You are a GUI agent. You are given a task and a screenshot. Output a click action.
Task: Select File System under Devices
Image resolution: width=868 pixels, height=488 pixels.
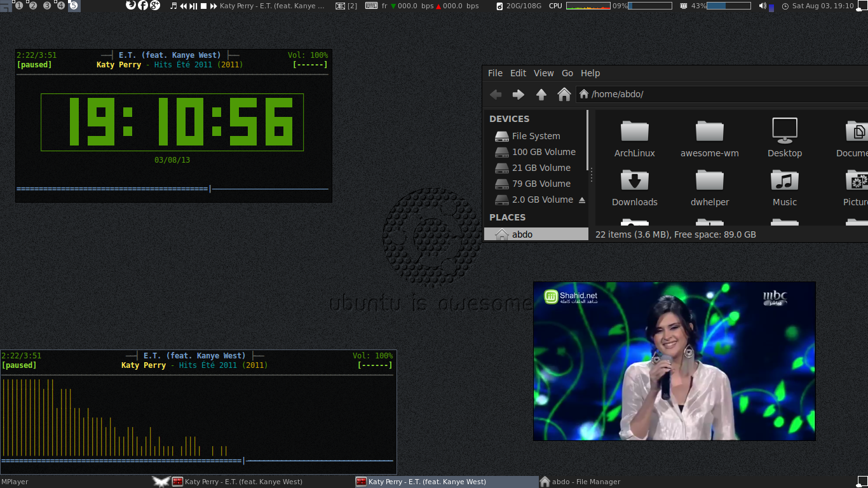click(535, 136)
